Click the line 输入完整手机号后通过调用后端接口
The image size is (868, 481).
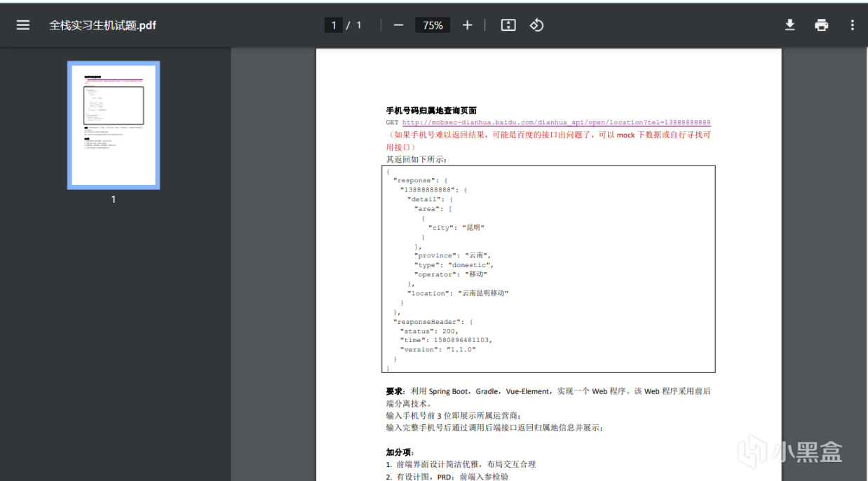coord(494,427)
